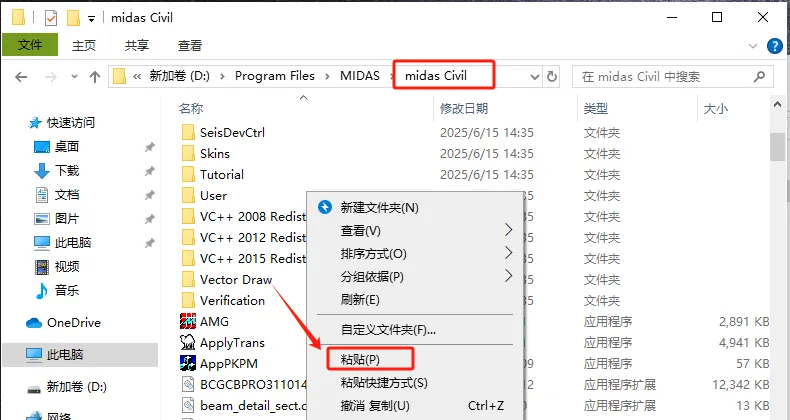790x420 pixels.
Task: Click the beam_detail_sect file icon
Action: [188, 405]
